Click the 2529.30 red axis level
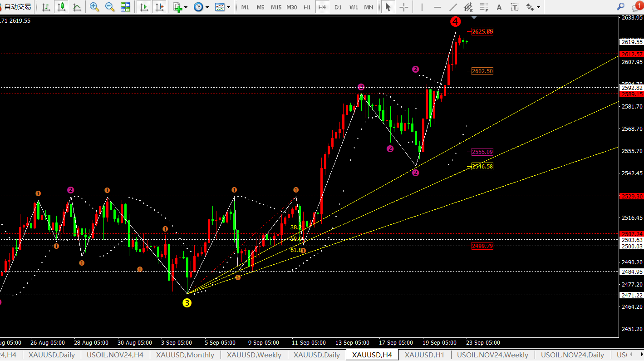The image size is (644, 361). pyautogui.click(x=631, y=196)
